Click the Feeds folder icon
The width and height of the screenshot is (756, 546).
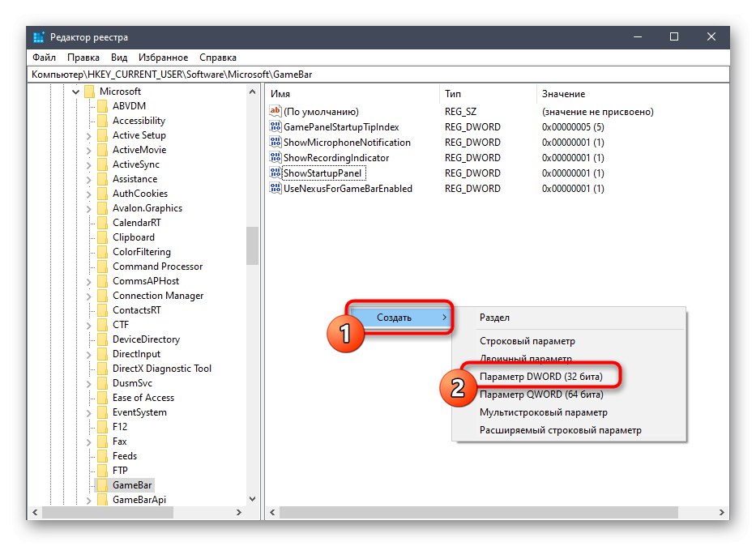tap(102, 456)
